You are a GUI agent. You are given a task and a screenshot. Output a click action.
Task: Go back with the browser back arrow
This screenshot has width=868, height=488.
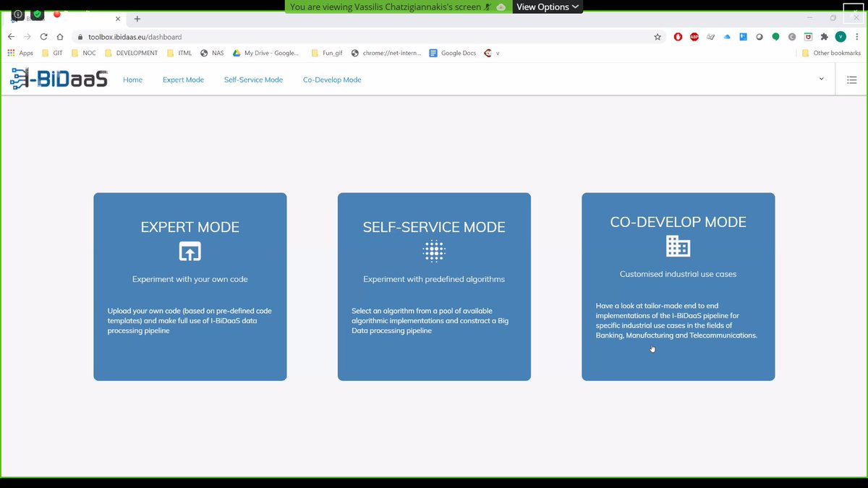(x=12, y=37)
